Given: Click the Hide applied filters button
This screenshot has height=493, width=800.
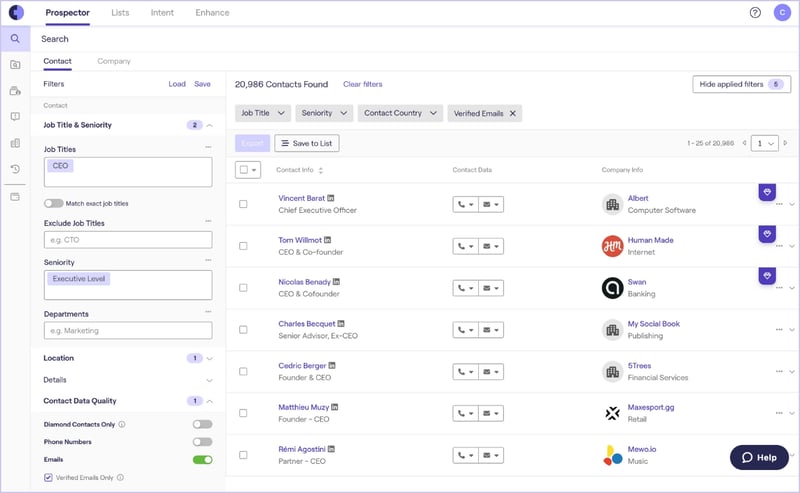Looking at the screenshot, I should 741,84.
